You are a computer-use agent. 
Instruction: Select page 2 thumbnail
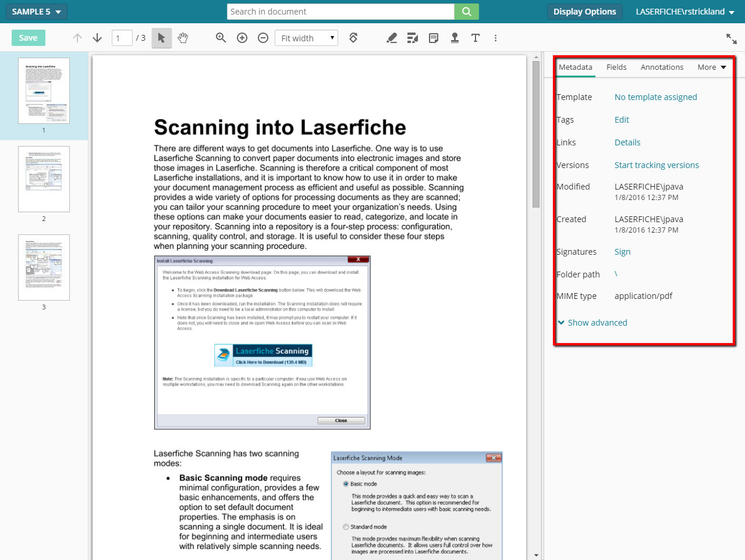[44, 179]
